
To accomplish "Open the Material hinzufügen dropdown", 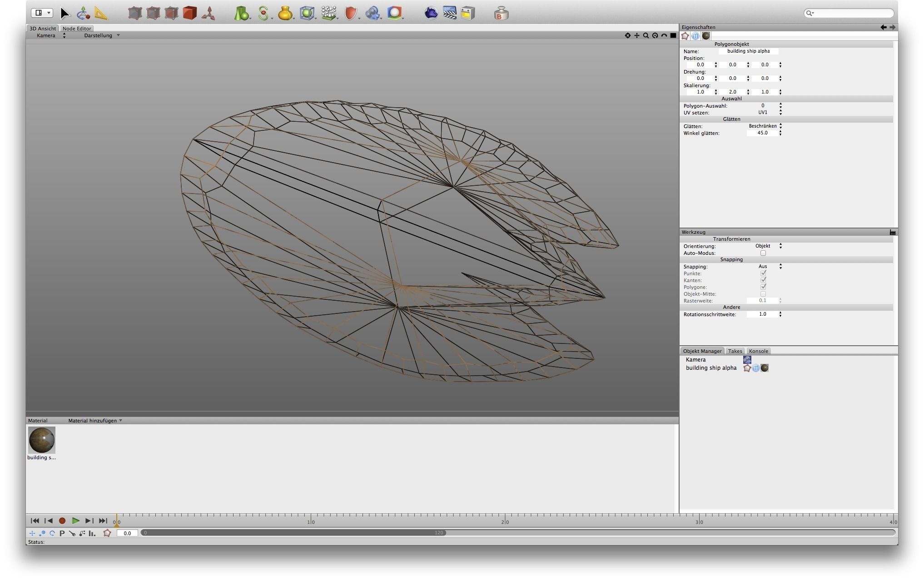I will [95, 421].
